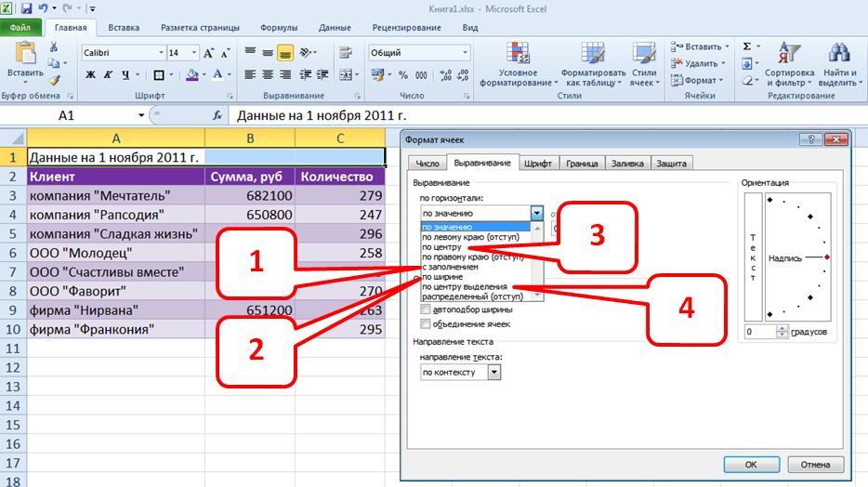Click the percent style number icon
The width and height of the screenshot is (868, 487).
[x=402, y=75]
